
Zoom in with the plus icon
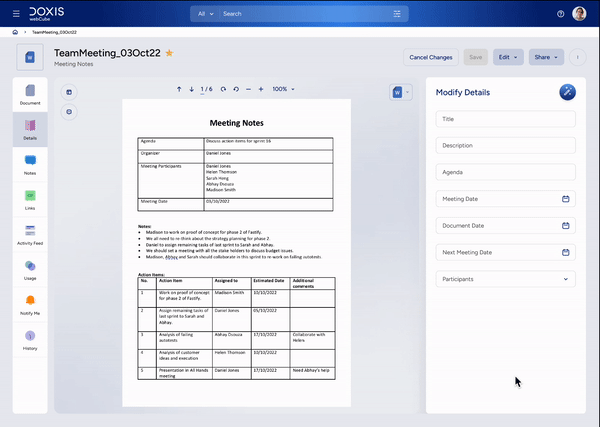pyautogui.click(x=261, y=89)
